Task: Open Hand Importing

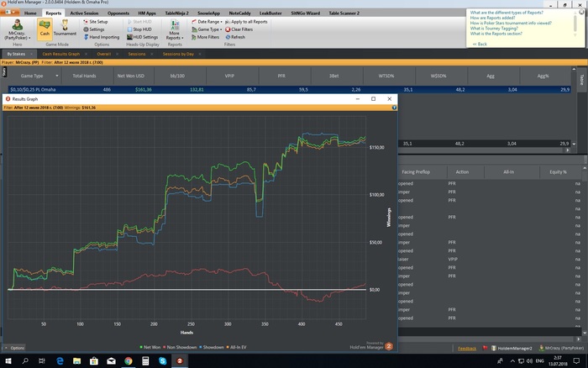Action: (102, 37)
